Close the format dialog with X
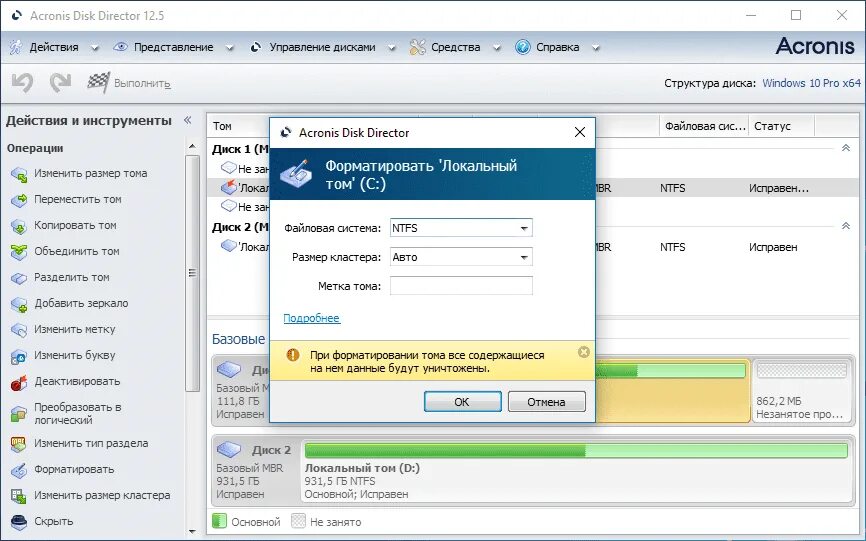Image resolution: width=866 pixels, height=541 pixels. point(579,132)
